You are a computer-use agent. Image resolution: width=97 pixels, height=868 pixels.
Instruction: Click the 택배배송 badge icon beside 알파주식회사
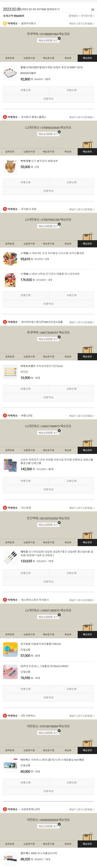coord(5,24)
